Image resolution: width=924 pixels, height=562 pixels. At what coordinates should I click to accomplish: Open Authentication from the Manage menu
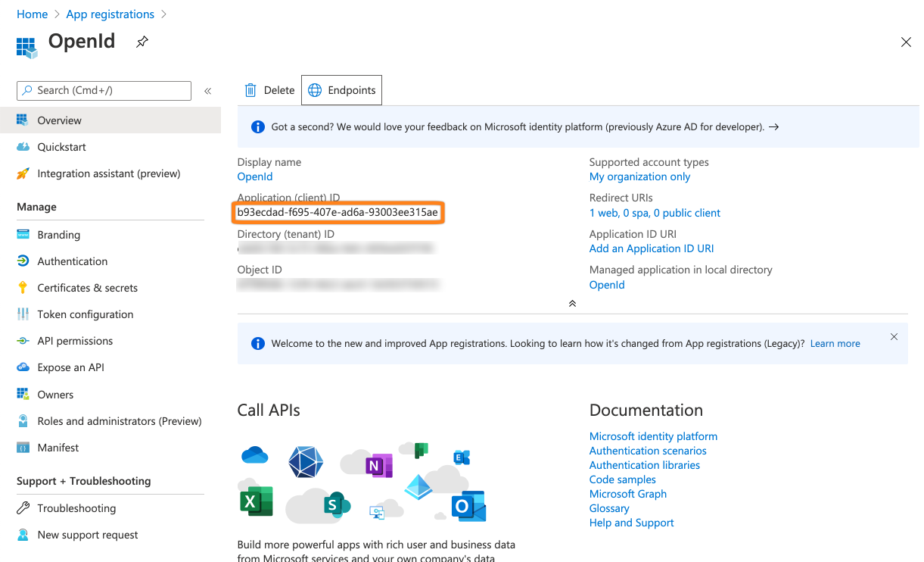[72, 261]
